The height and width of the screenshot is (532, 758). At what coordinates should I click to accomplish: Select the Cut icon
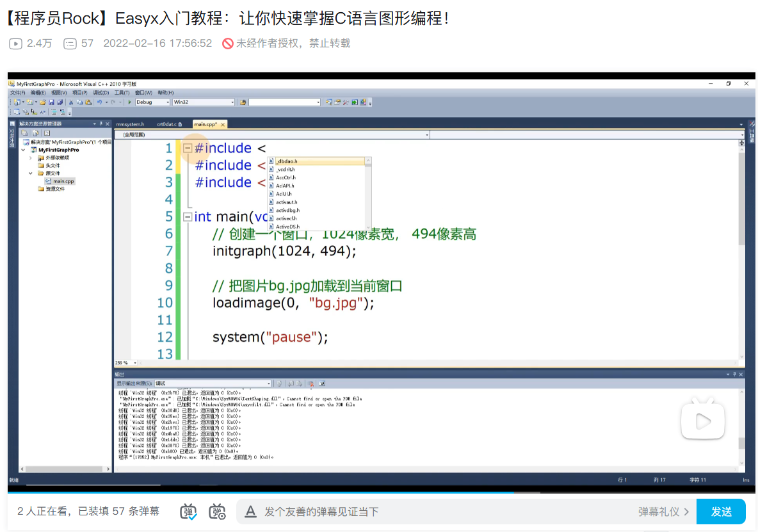click(70, 102)
